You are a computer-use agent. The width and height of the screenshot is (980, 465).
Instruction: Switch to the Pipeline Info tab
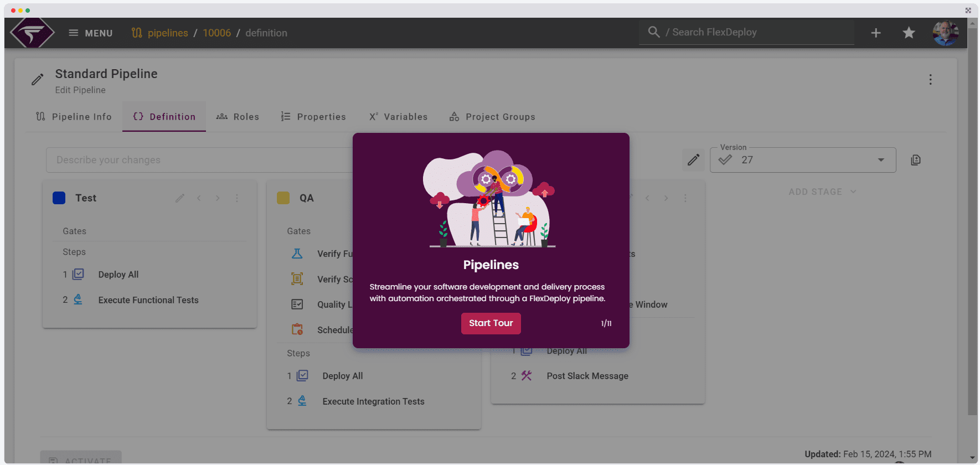tap(74, 117)
